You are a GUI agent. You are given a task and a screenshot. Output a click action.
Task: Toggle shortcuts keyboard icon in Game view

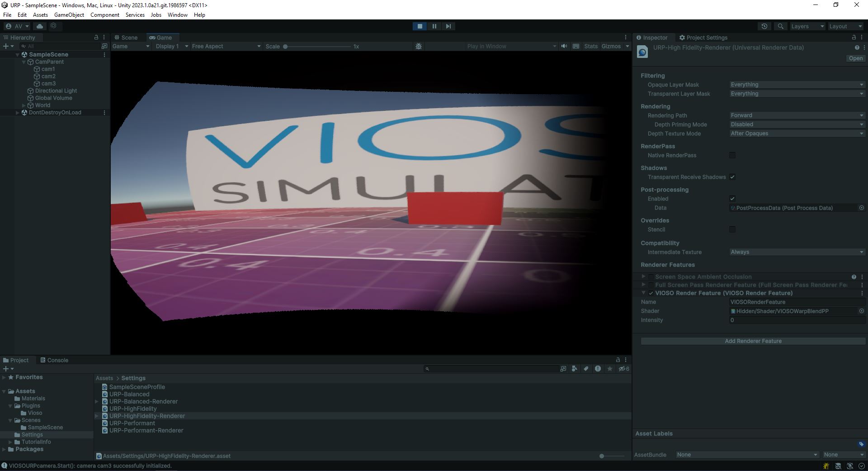[x=576, y=46]
